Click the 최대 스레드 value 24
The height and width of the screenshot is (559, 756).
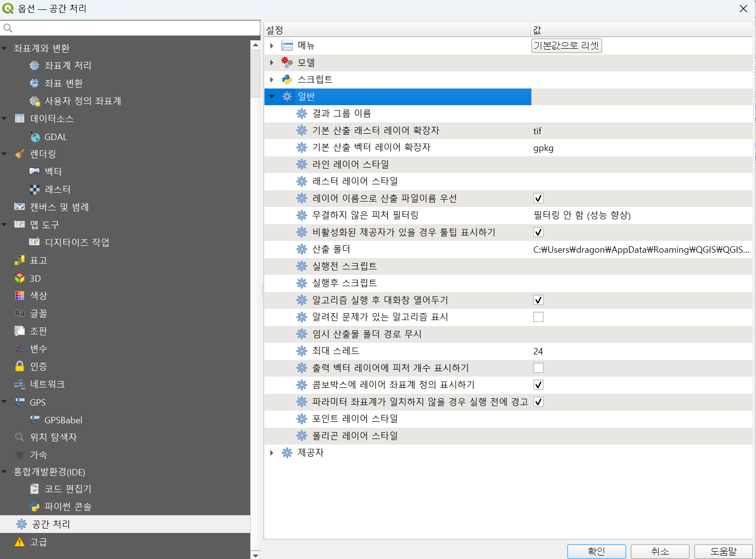click(x=538, y=351)
